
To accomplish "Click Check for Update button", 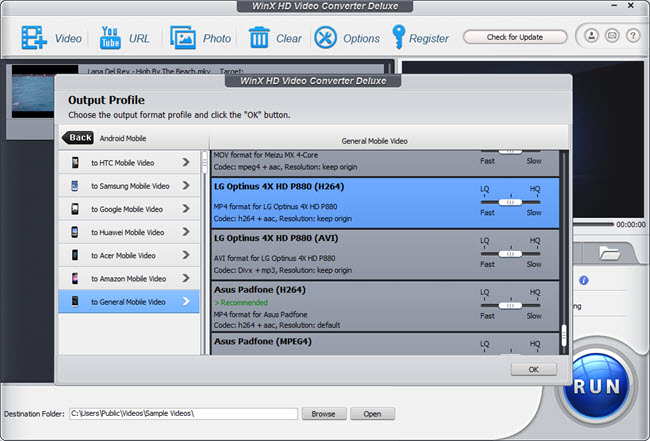I will pyautogui.click(x=515, y=37).
